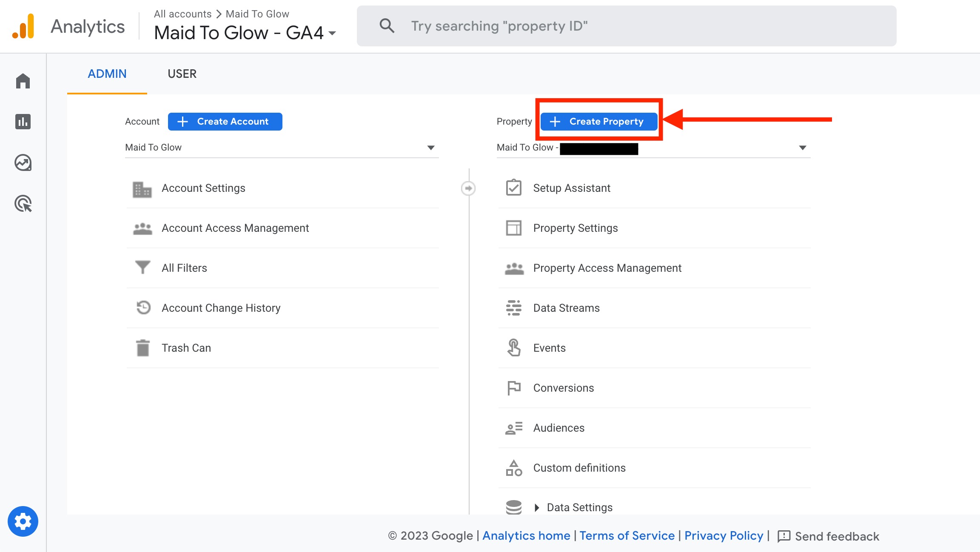The height and width of the screenshot is (552, 980).
Task: Click the Custom definitions shapes icon
Action: (514, 468)
